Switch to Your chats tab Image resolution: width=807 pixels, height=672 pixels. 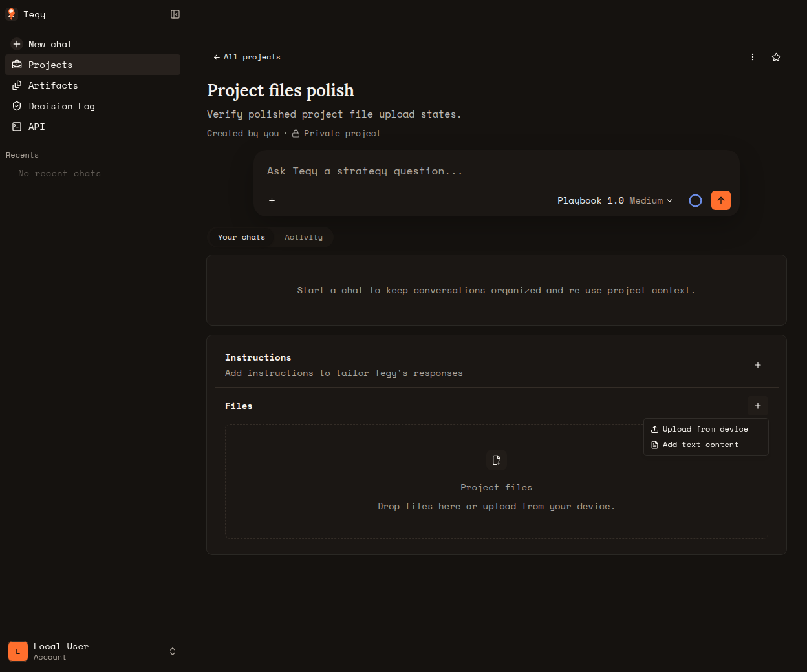pos(241,237)
